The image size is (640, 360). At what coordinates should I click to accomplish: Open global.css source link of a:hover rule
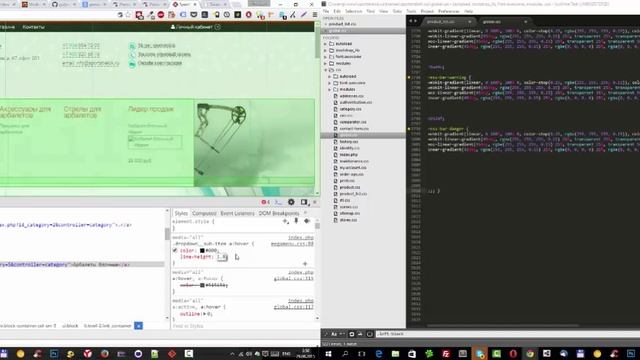293,278
